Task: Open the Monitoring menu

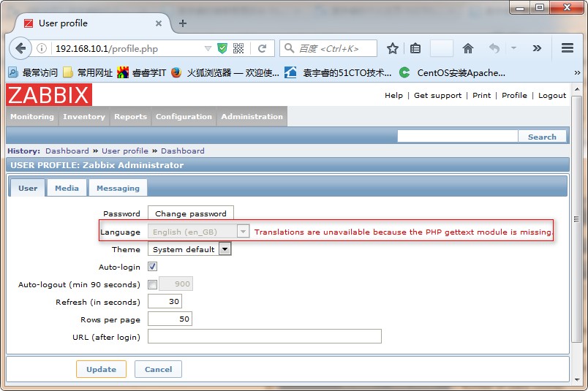Action: click(32, 117)
